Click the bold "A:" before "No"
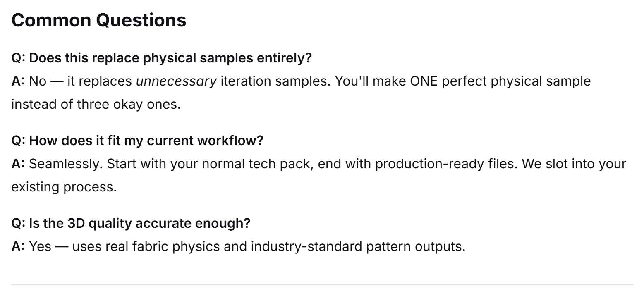 [x=18, y=81]
